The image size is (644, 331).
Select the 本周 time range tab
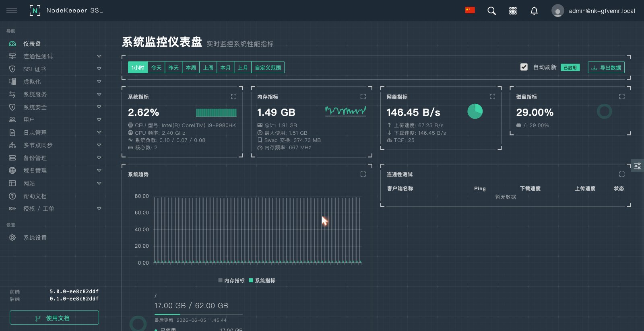191,68
